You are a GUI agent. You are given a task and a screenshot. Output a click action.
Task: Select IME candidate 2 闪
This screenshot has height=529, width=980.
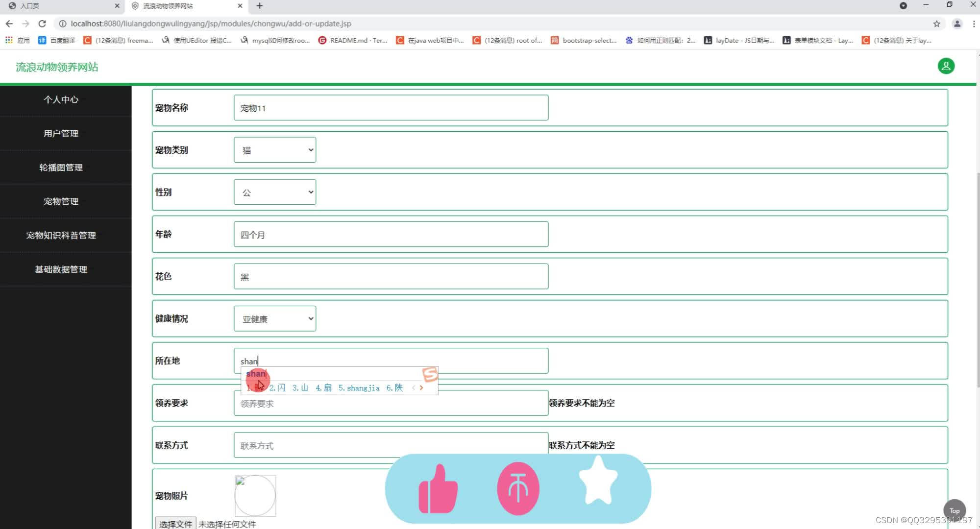277,388
